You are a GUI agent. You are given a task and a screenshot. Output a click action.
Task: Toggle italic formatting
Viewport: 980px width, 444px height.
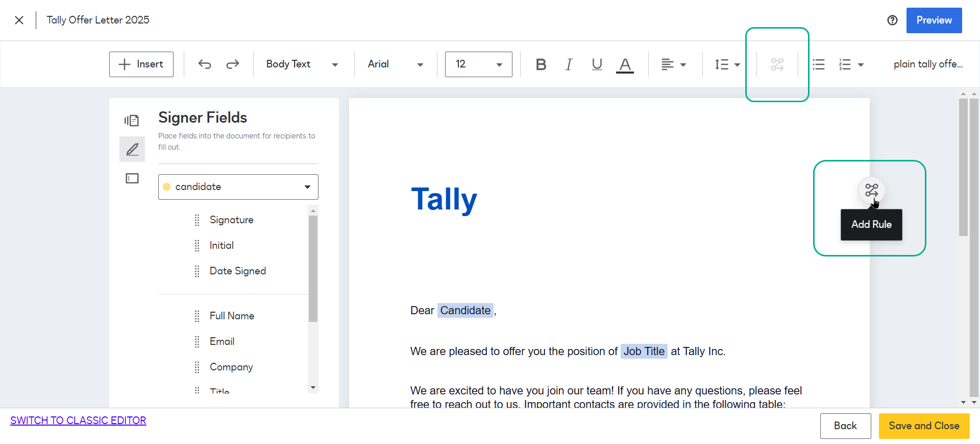click(569, 64)
